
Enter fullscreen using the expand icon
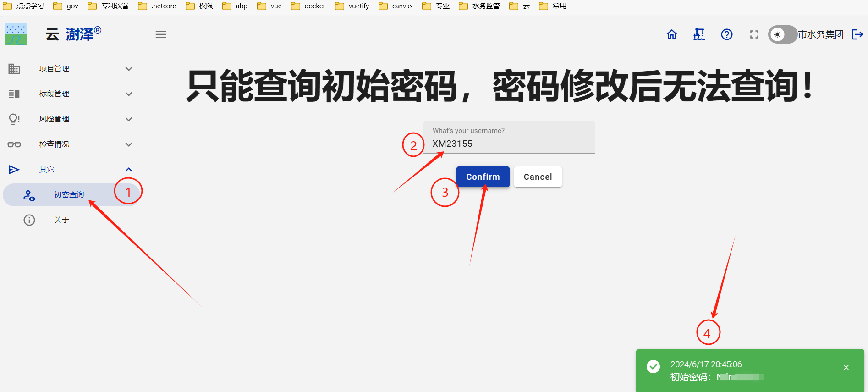click(x=754, y=34)
